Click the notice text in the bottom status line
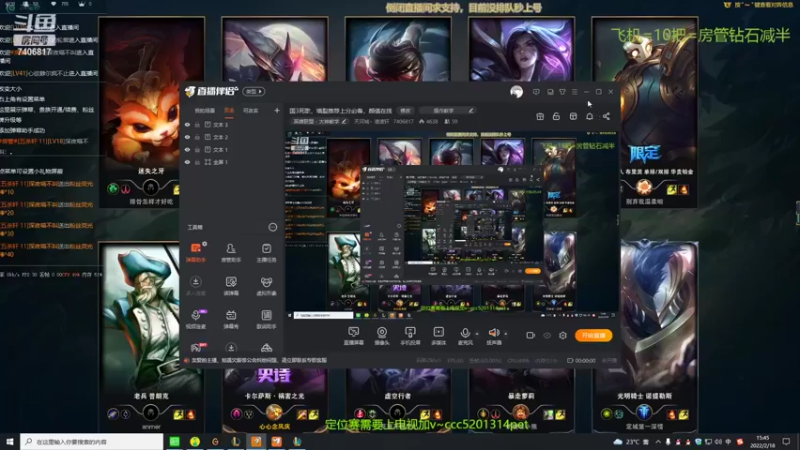Viewport: 800px width, 450px height. point(259,360)
